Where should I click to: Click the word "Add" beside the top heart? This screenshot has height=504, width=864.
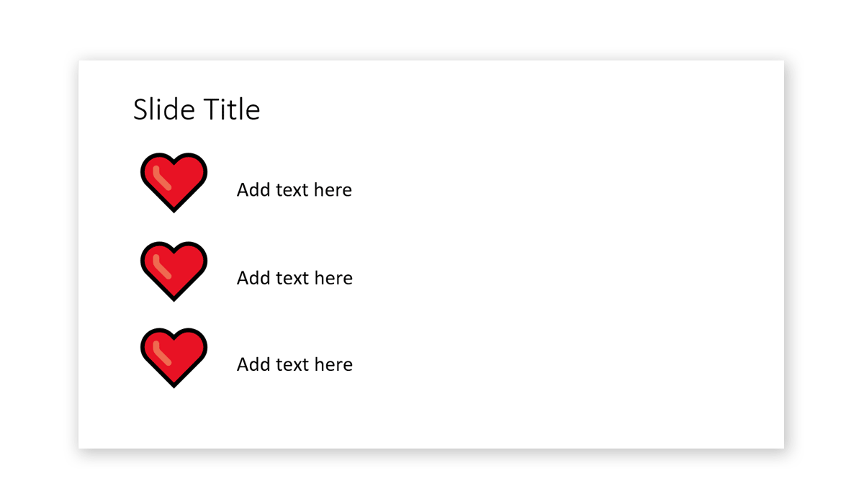253,189
